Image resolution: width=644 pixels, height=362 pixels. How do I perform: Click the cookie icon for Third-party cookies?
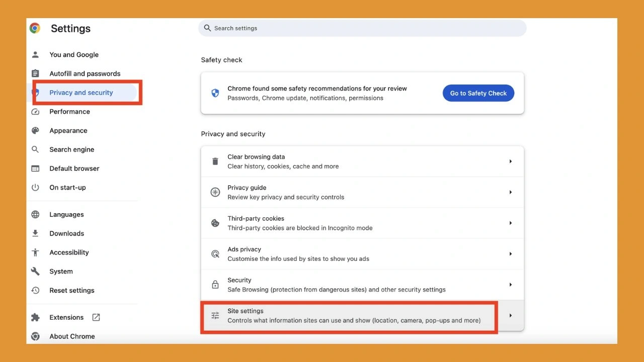click(215, 223)
